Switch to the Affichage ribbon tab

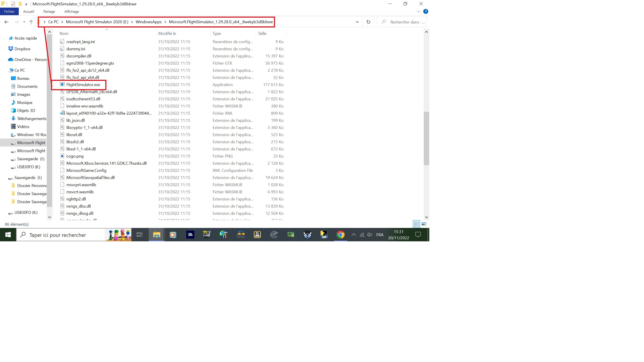click(72, 11)
